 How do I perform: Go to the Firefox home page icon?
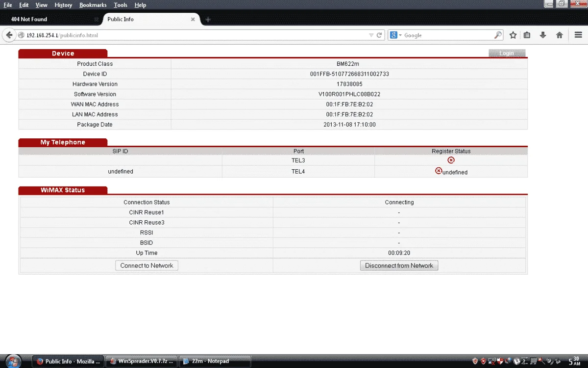[x=559, y=35]
